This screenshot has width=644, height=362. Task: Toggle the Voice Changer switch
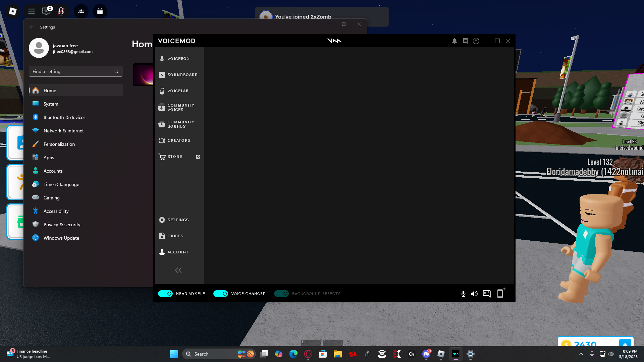pos(221,294)
